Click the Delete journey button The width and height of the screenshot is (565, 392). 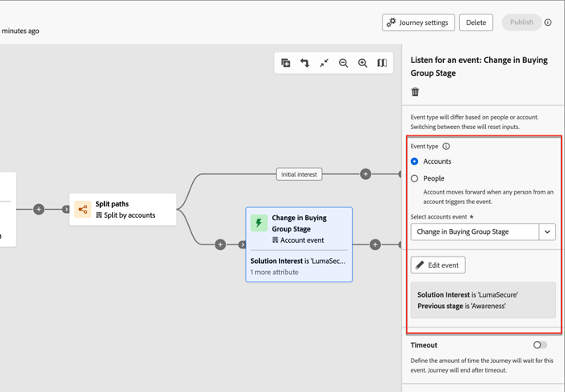tap(476, 23)
